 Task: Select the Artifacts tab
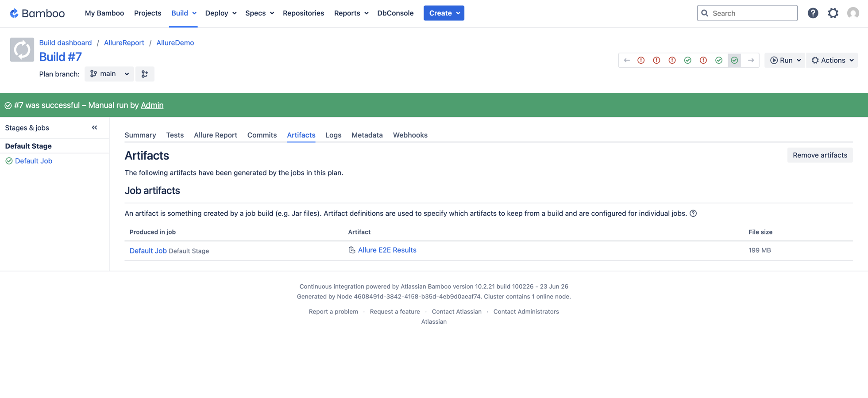301,135
